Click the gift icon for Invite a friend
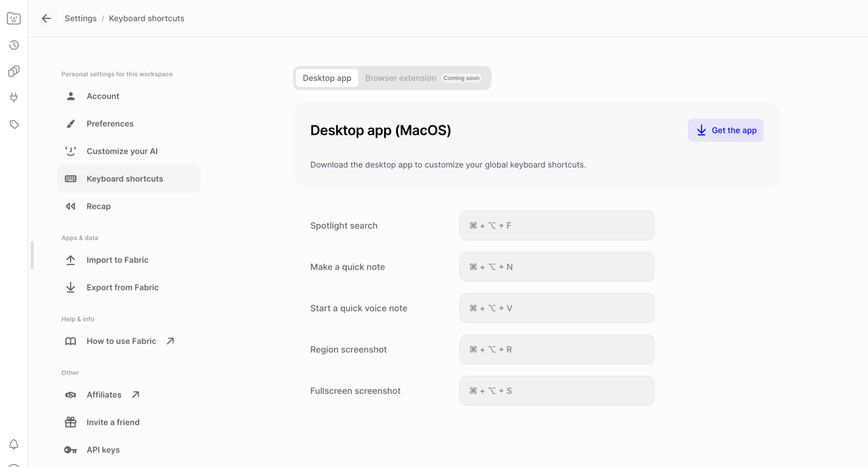This screenshot has width=868, height=467. coord(71,422)
